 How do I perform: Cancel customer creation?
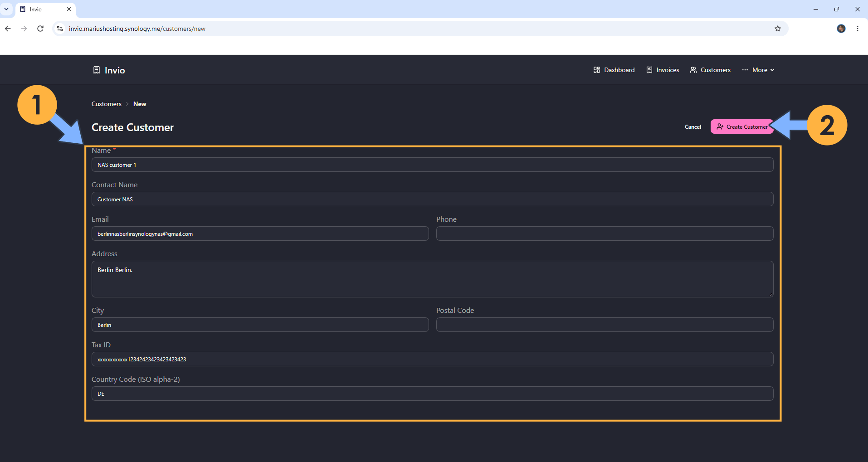click(x=692, y=127)
